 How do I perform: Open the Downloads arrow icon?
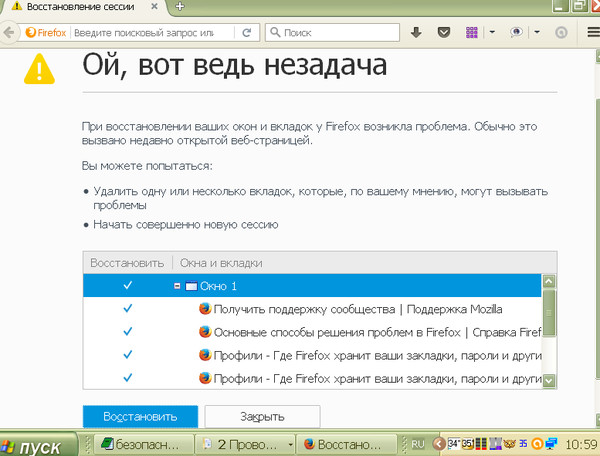click(416, 33)
